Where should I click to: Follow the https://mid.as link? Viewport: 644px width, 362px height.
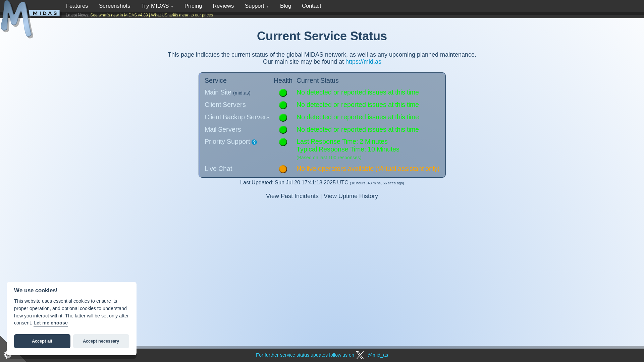363,62
